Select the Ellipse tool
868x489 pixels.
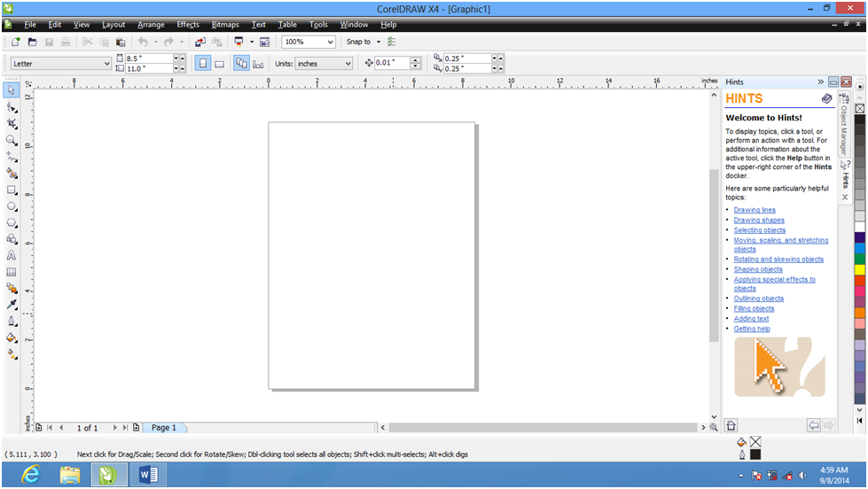12,206
